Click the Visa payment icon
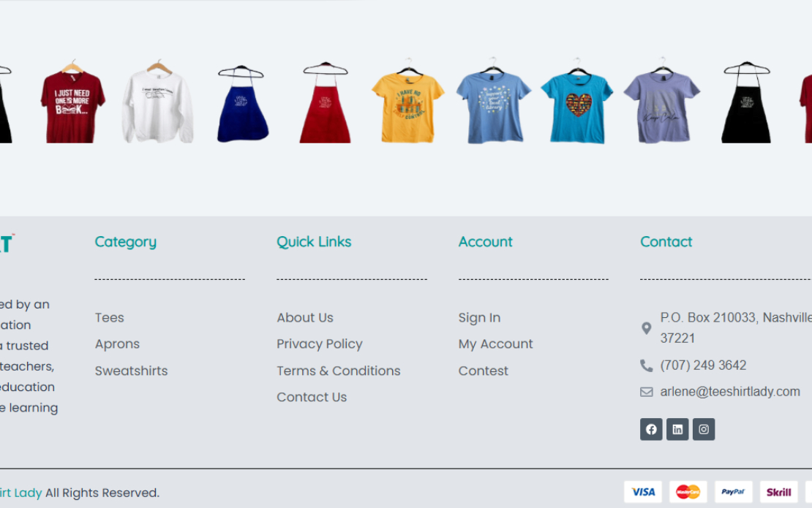This screenshot has height=508, width=812. [643, 491]
